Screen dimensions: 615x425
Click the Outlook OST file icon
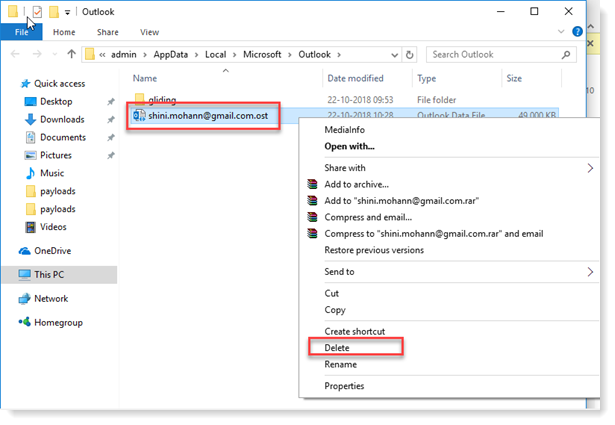click(x=139, y=116)
